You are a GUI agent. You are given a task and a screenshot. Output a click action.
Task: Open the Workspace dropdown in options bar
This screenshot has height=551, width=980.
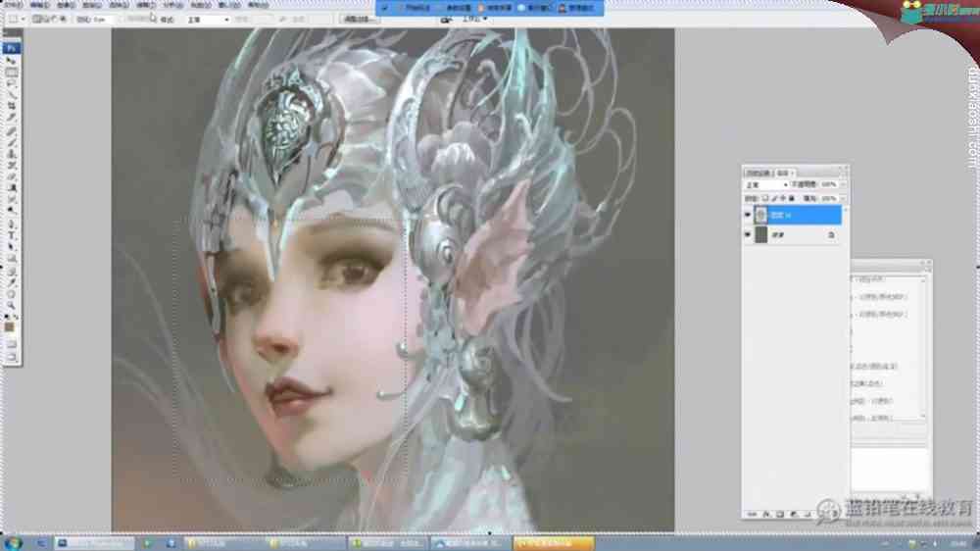pos(473,20)
